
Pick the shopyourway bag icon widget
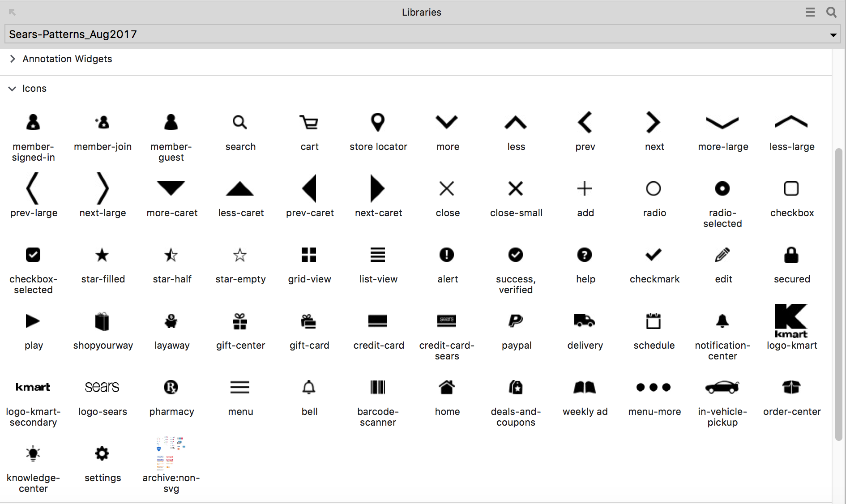[x=102, y=321]
